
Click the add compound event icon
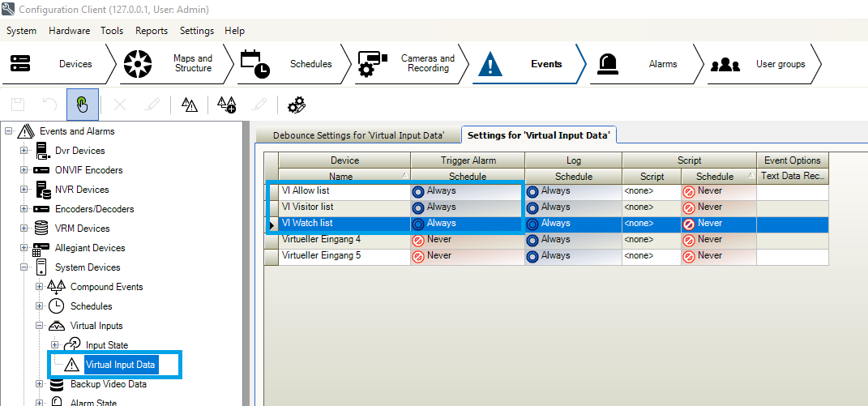pyautogui.click(x=227, y=105)
